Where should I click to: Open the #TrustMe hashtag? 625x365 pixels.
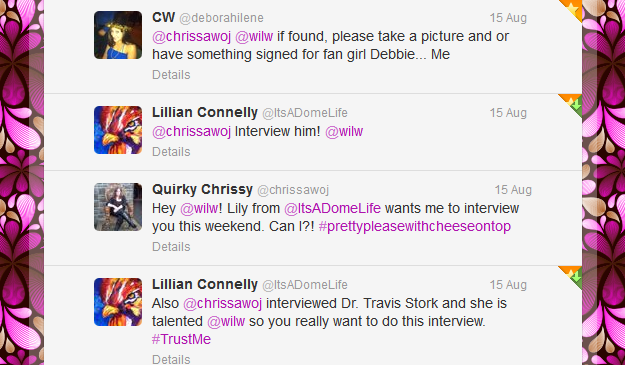pos(181,339)
